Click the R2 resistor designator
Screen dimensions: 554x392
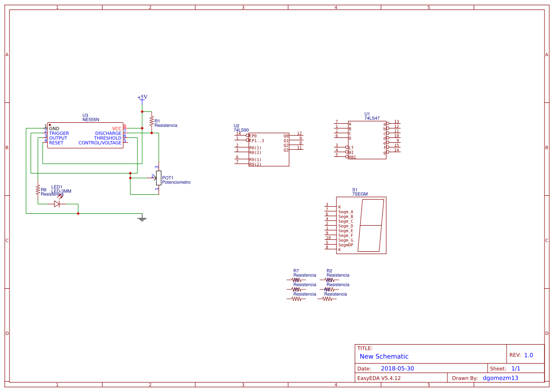click(329, 271)
